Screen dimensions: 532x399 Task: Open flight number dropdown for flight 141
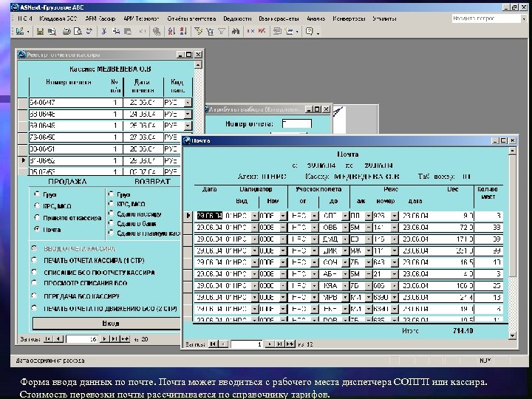[x=395, y=228]
